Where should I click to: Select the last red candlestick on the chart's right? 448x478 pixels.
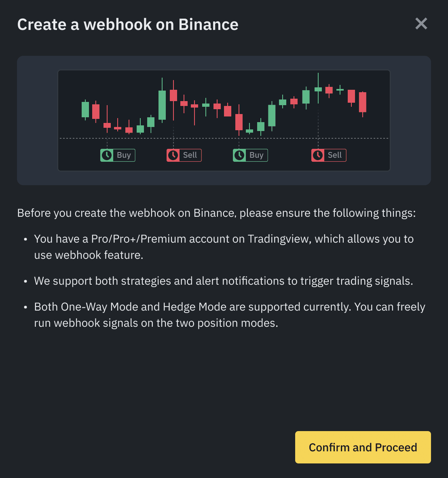[x=362, y=102]
